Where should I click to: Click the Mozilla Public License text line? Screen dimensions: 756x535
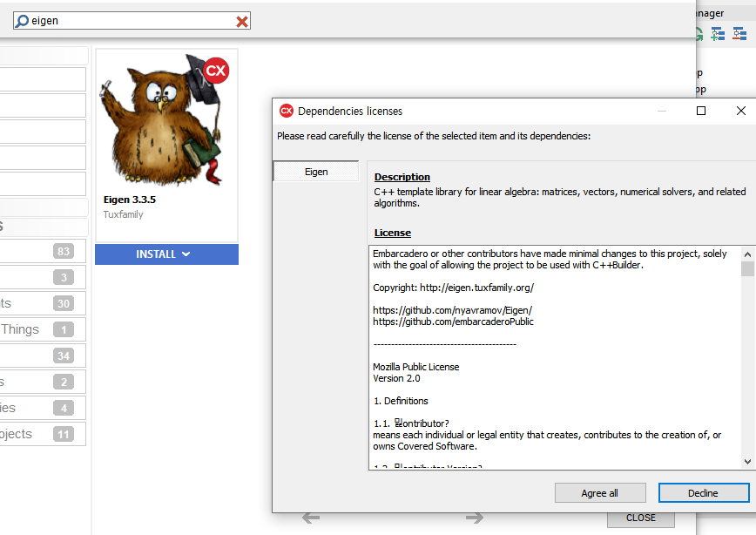pos(416,367)
